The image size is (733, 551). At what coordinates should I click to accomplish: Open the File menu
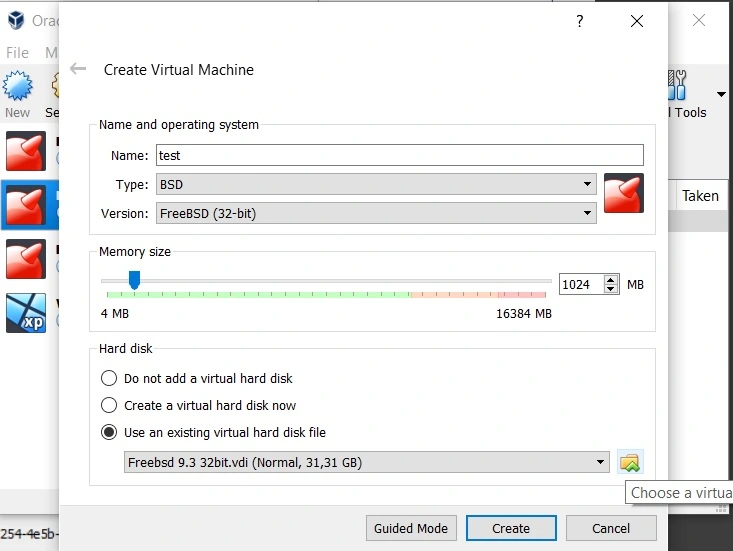[18, 52]
